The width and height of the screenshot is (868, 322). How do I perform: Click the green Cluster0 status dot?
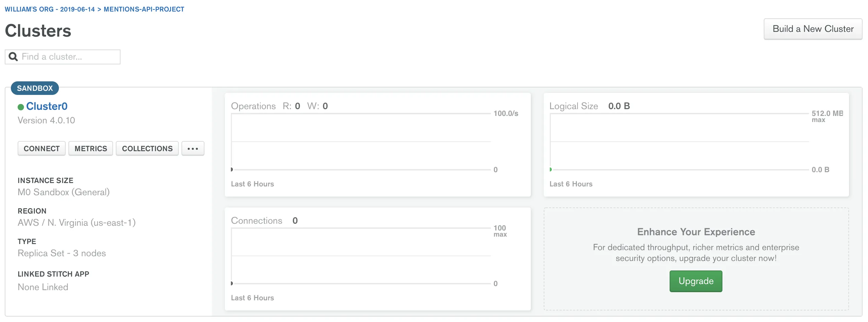pos(21,107)
